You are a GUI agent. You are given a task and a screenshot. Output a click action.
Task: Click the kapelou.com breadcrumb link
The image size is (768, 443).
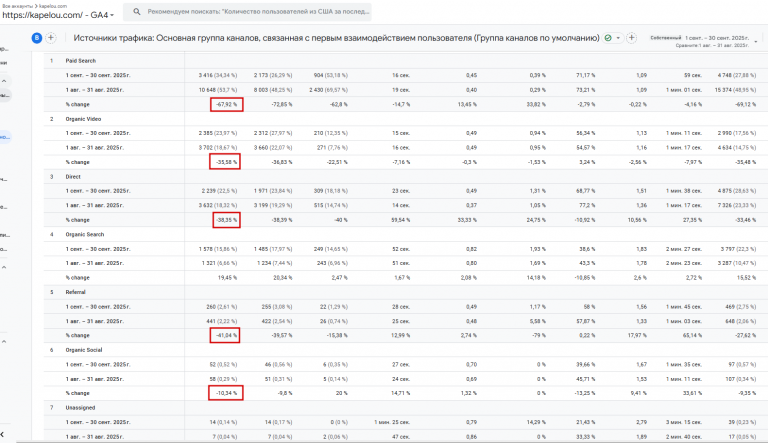(x=53, y=6)
